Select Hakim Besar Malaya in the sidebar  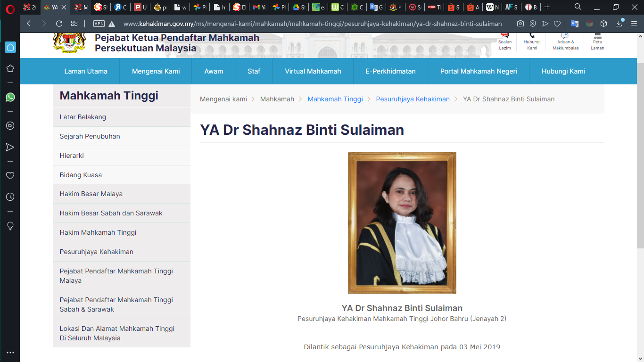coord(91,194)
